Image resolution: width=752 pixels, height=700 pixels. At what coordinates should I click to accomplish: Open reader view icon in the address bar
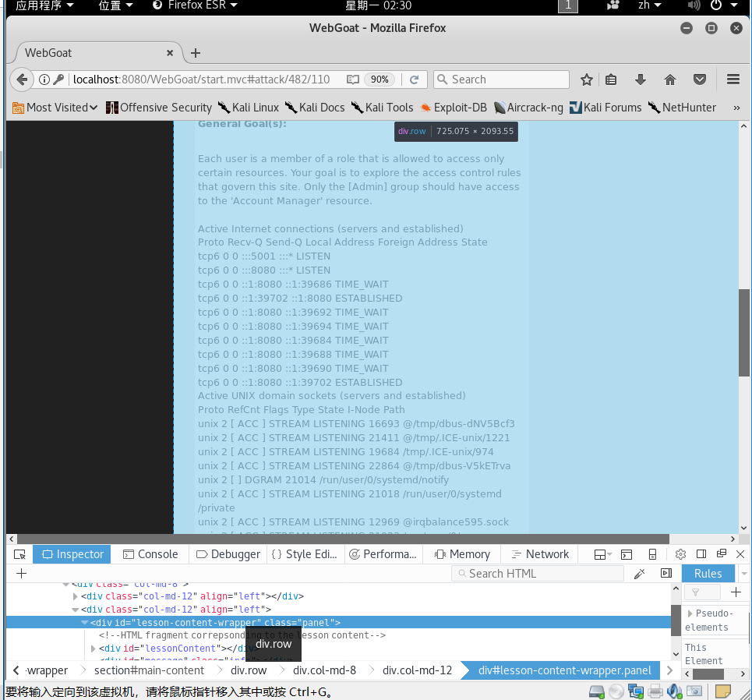coord(353,80)
